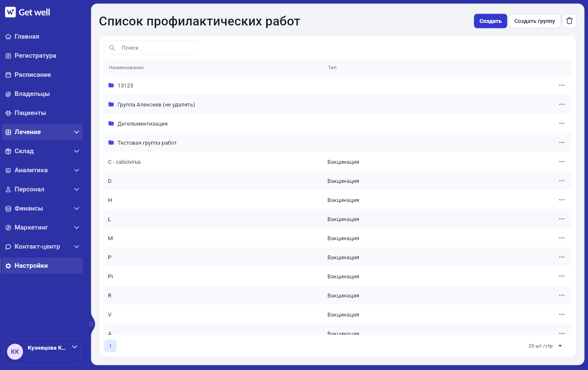588x370 pixels.
Task: Open Владельцы in sidebar
Action: 42,94
